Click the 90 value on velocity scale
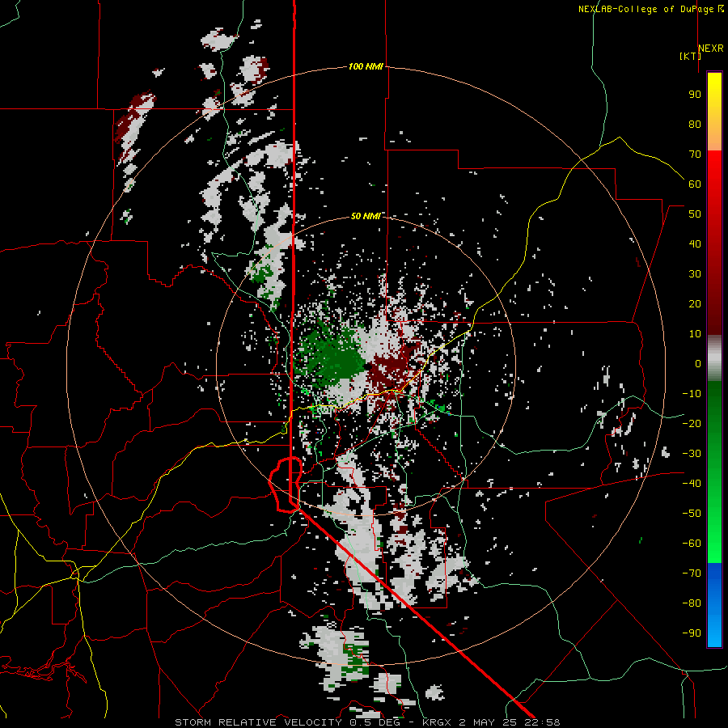Viewport: 728px width, 728px height. pyautogui.click(x=695, y=95)
